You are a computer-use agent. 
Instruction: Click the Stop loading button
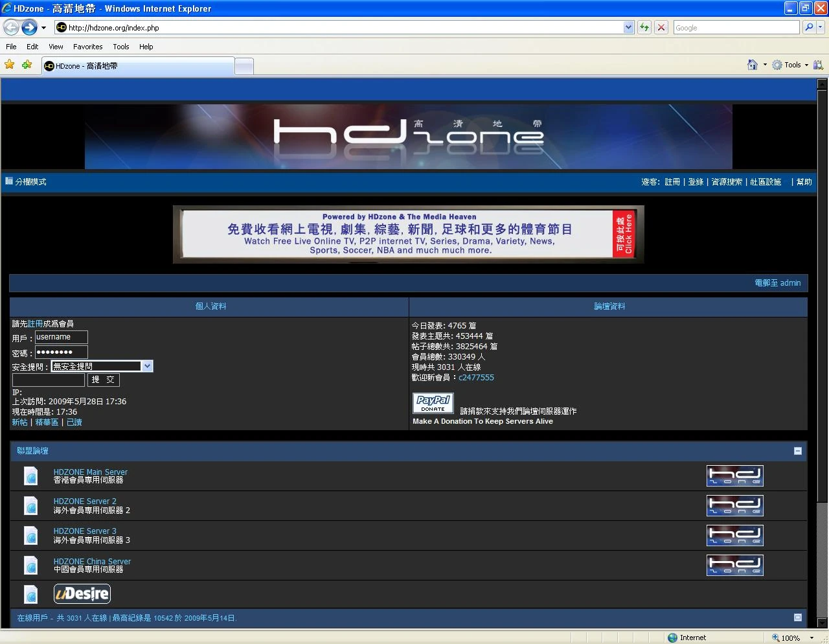661,27
